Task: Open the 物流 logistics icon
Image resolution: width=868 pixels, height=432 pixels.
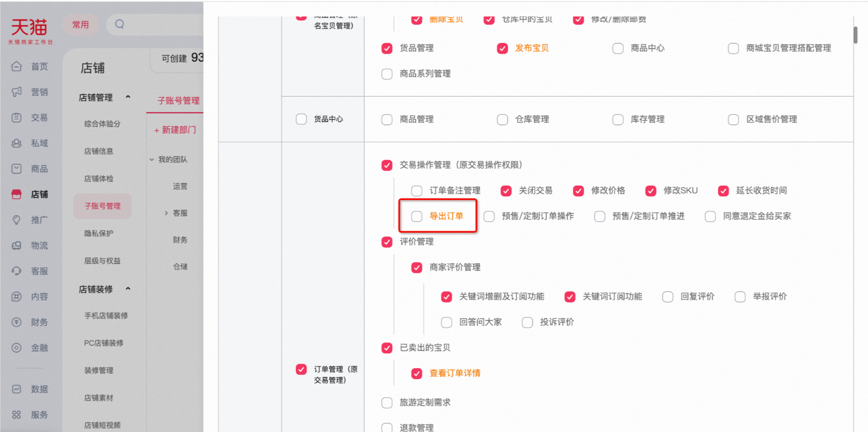Action: click(16, 245)
